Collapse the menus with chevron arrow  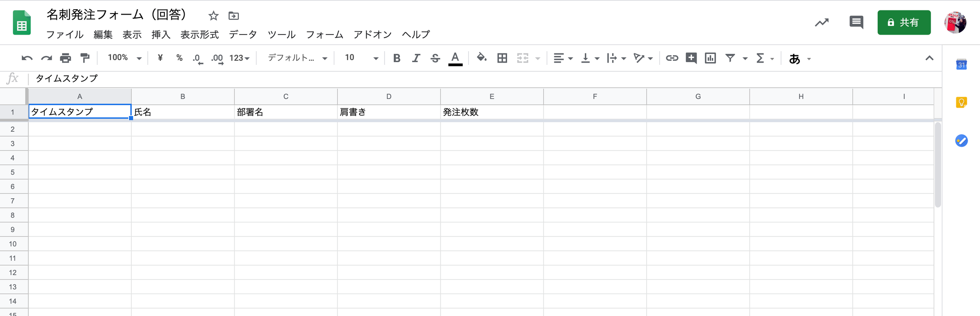pos(929,58)
